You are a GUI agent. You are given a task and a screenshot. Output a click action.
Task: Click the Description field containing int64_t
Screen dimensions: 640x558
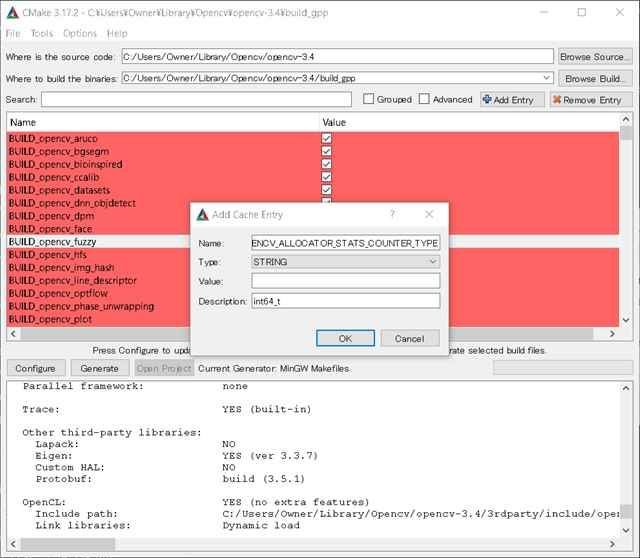click(x=345, y=301)
